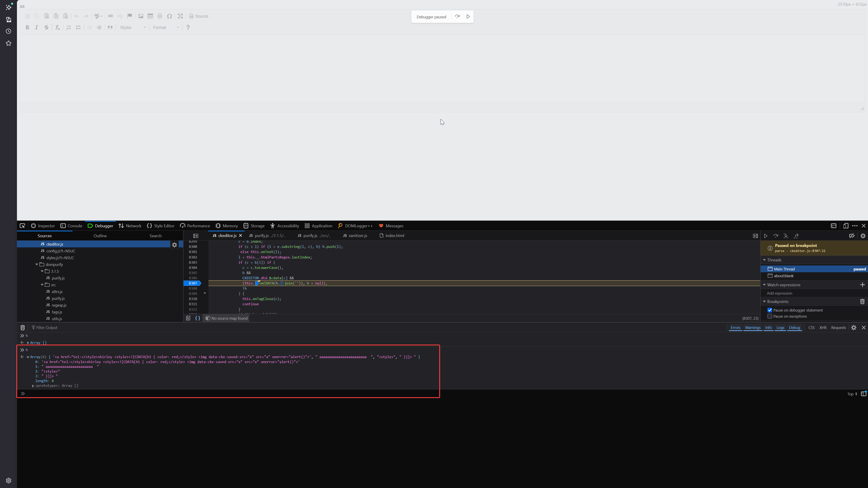The height and width of the screenshot is (488, 868).
Task: Uncheck Pause on debugger statement
Action: coord(770,310)
